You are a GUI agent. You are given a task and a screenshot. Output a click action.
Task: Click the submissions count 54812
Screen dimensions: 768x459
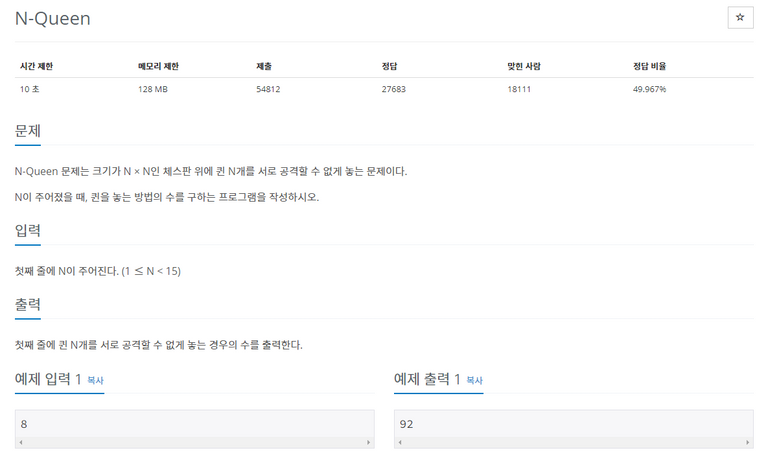(268, 89)
